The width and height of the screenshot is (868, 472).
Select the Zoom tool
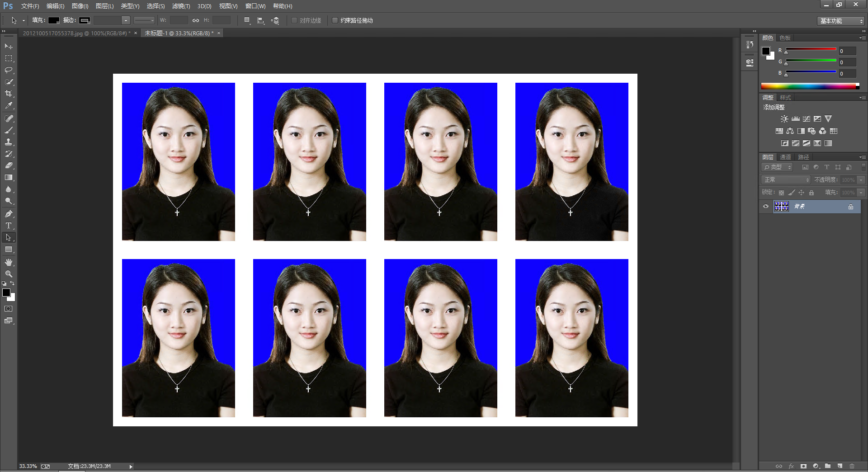coord(9,274)
